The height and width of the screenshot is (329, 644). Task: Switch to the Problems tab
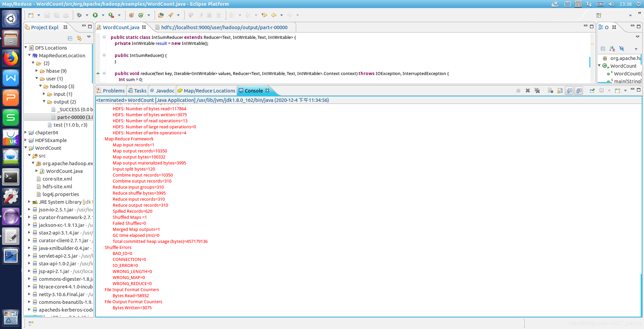coord(110,91)
